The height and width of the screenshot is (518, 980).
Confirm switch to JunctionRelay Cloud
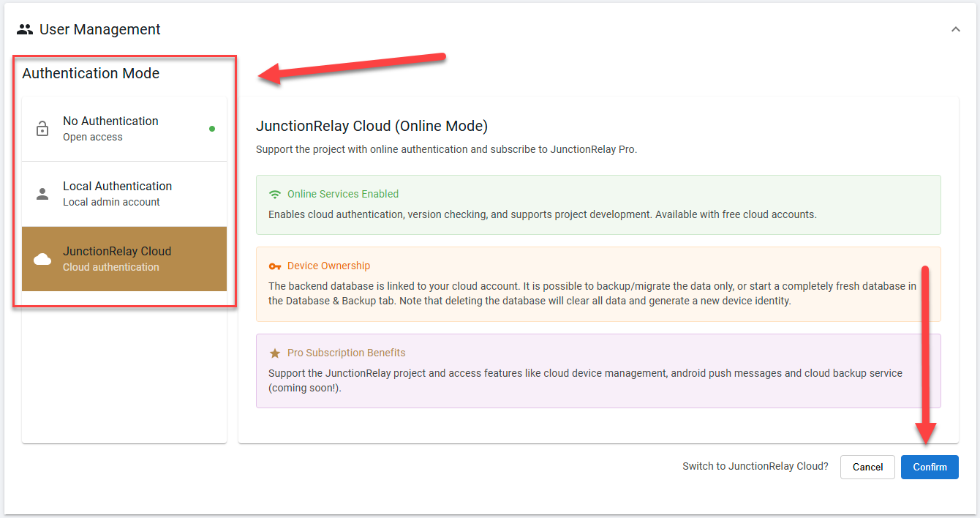pos(930,467)
